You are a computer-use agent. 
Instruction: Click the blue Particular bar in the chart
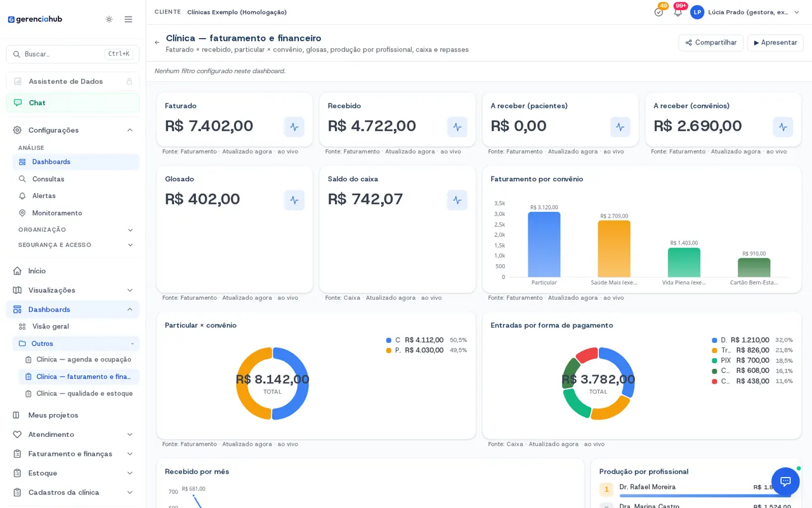(x=544, y=244)
